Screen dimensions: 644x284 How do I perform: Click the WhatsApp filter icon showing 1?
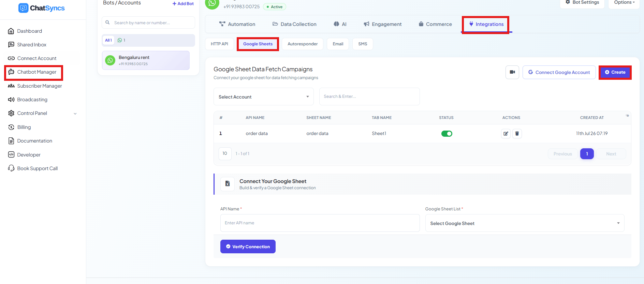point(121,40)
